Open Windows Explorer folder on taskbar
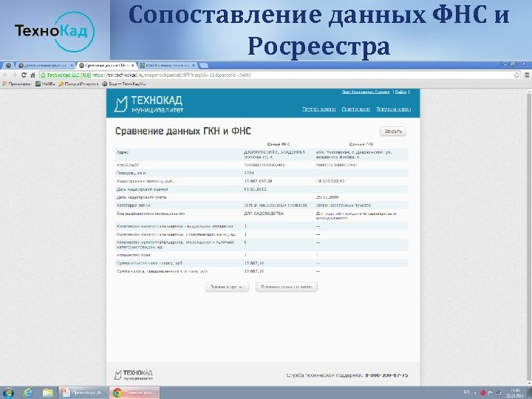This screenshot has height=399, width=532. click(48, 392)
